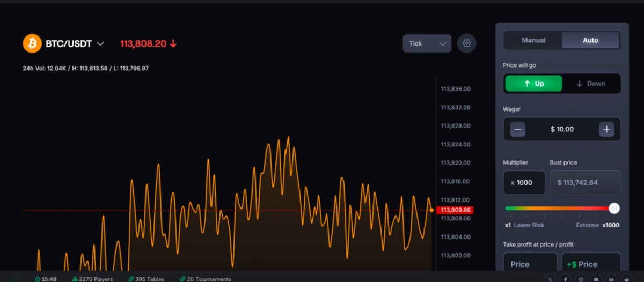This screenshot has width=644, height=282.
Task: Click the red down arrow beside price
Action: [x=173, y=44]
